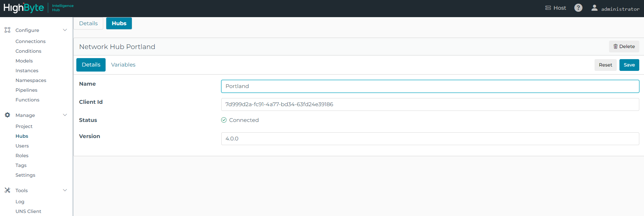
Task: Collapse the Configure section chevron
Action: tap(65, 30)
